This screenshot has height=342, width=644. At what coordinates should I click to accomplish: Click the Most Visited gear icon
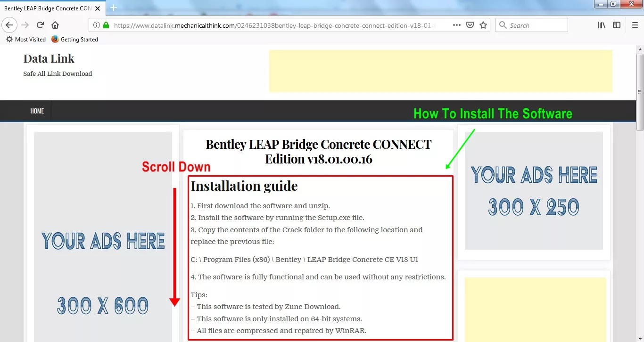coord(9,40)
